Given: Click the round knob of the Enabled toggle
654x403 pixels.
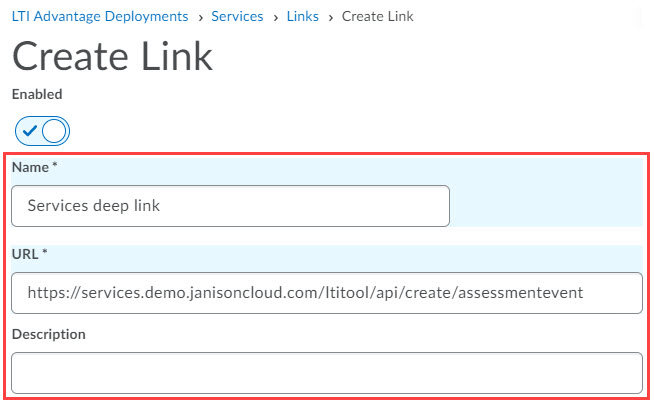Looking at the screenshot, I should pyautogui.click(x=54, y=131).
